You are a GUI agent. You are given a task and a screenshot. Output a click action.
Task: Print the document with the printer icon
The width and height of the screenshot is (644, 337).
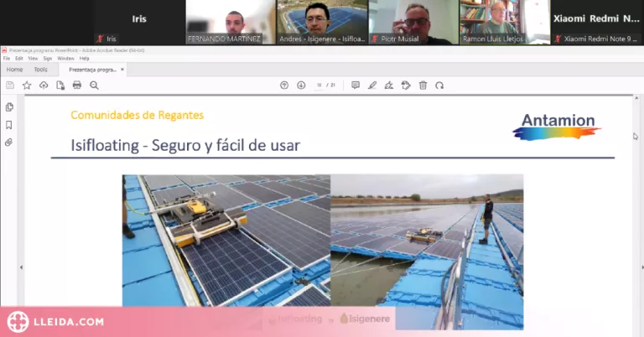click(x=77, y=86)
